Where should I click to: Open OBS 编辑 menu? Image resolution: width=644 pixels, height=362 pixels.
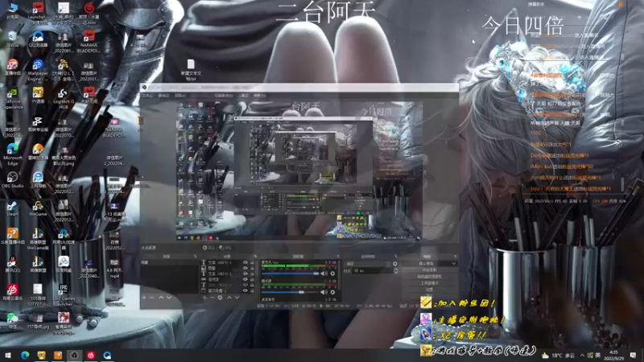pos(163,95)
